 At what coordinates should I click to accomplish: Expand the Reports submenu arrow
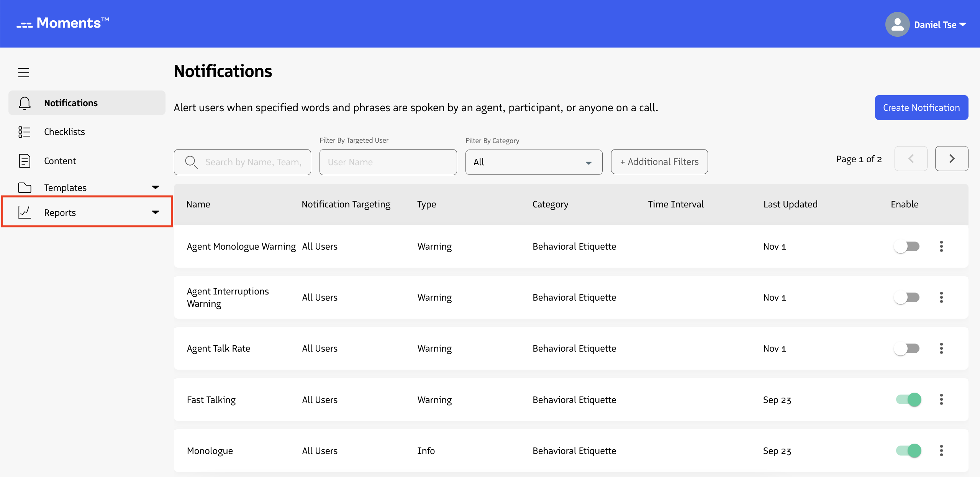[x=155, y=212]
